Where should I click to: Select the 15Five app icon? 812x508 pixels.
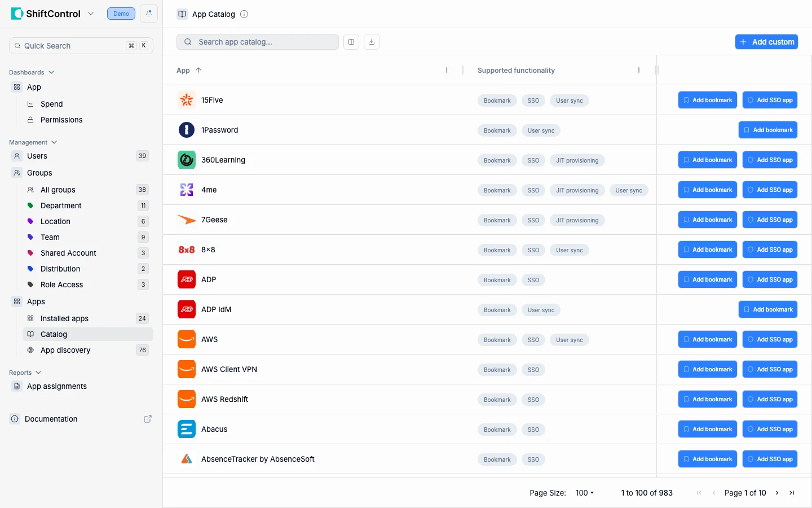[186, 100]
